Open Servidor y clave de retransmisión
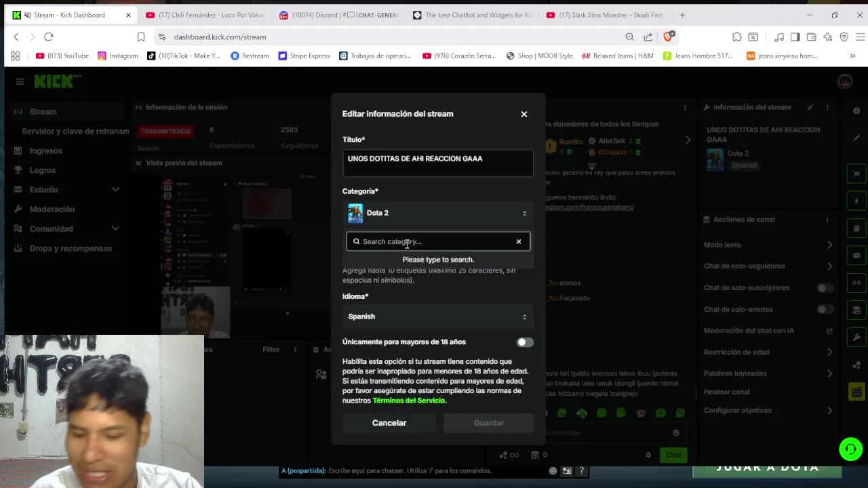 [x=75, y=131]
